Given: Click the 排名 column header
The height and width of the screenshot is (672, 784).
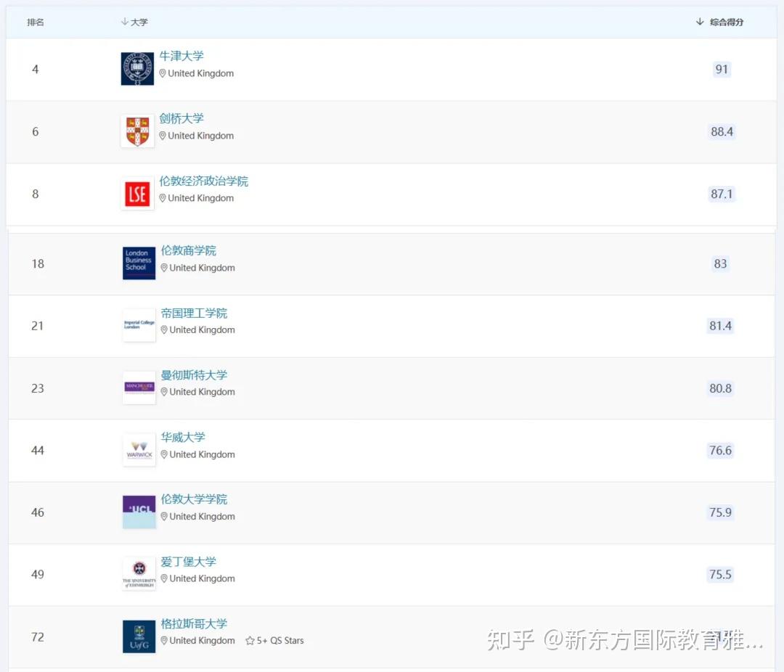Looking at the screenshot, I should 36,22.
